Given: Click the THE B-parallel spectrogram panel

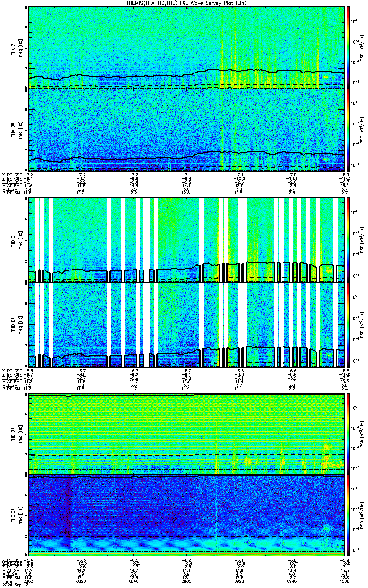Looking at the screenshot, I should point(186,516).
